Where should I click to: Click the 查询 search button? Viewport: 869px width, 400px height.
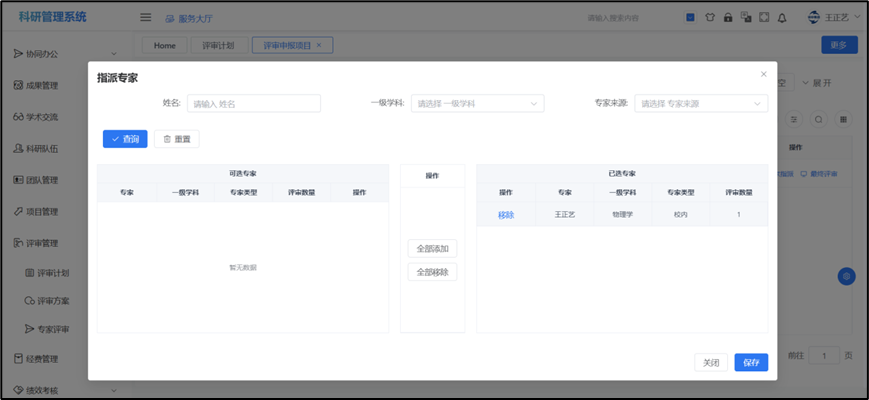coord(126,139)
